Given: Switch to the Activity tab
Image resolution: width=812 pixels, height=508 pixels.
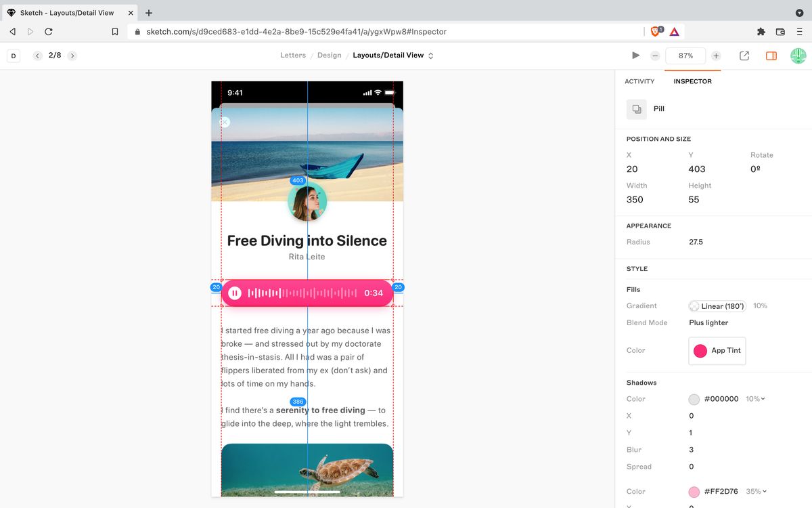Looking at the screenshot, I should (639, 81).
